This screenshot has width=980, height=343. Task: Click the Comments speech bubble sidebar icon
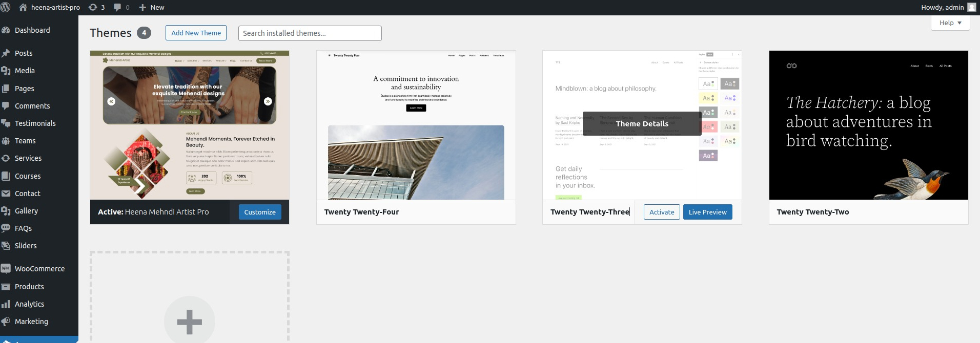(x=6, y=106)
